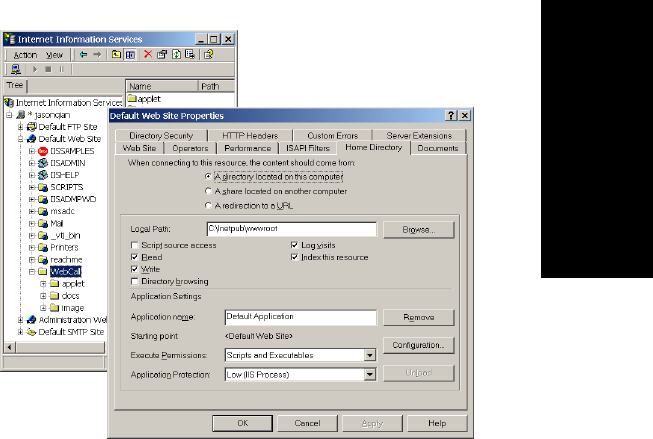Viewport: 653px width, 439px height.
Task: Click OK in the properties dialog
Action: (243, 423)
